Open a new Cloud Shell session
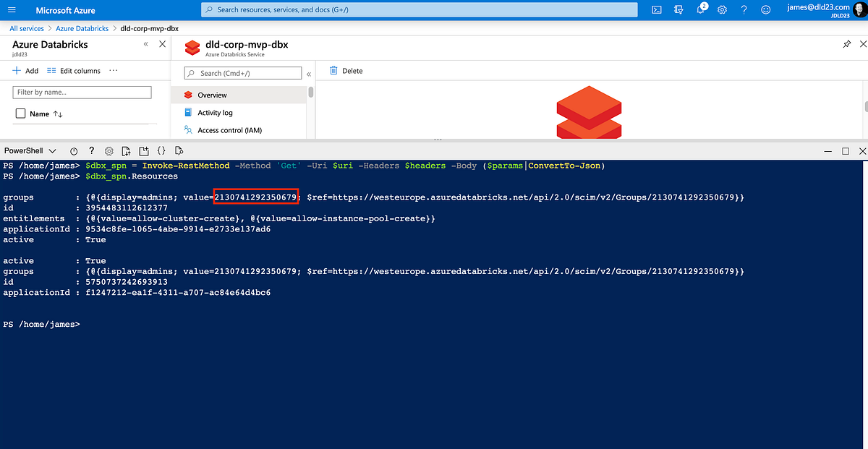The height and width of the screenshot is (449, 868). coord(144,150)
